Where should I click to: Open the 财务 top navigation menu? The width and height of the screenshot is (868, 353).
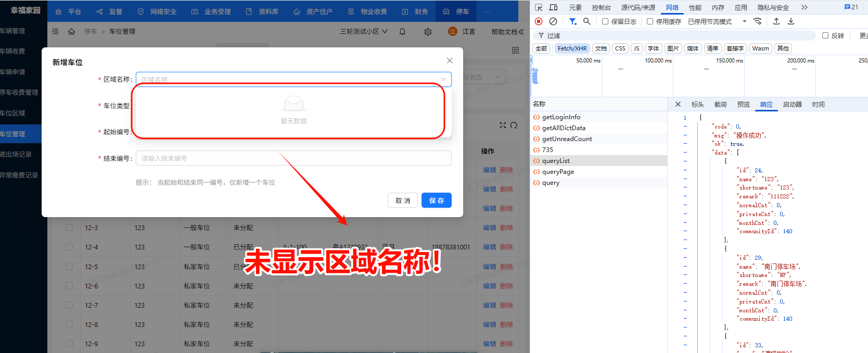click(x=416, y=11)
